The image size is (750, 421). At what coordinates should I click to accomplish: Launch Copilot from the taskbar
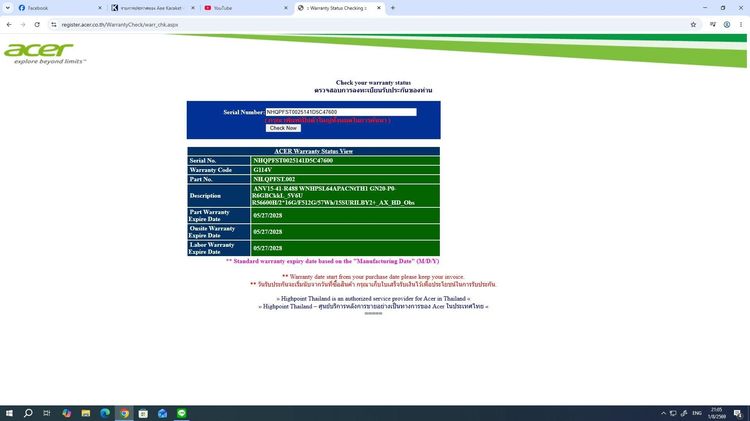click(x=66, y=413)
